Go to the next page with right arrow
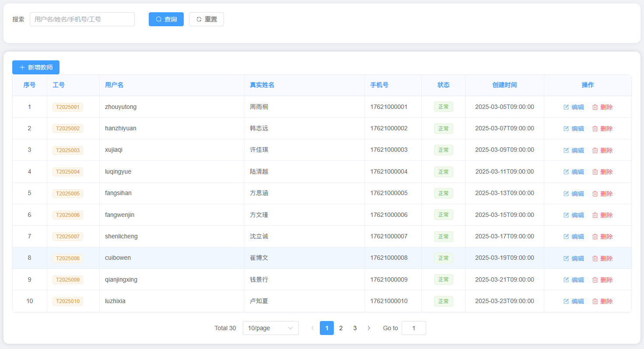Viewport: 644px width, 349px height. point(369,328)
